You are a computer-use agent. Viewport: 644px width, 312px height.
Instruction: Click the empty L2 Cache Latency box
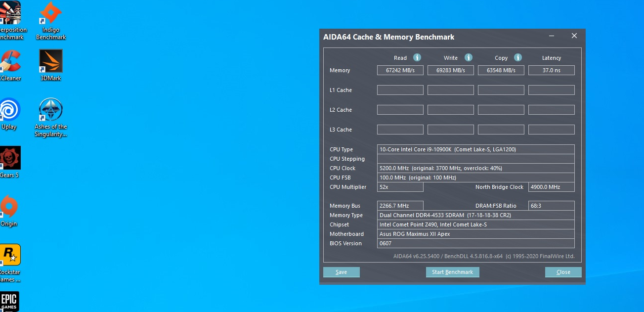coord(552,110)
